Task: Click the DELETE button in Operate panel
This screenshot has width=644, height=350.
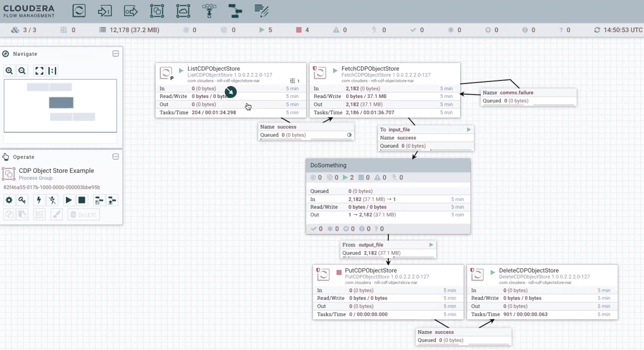Action: pyautogui.click(x=84, y=214)
